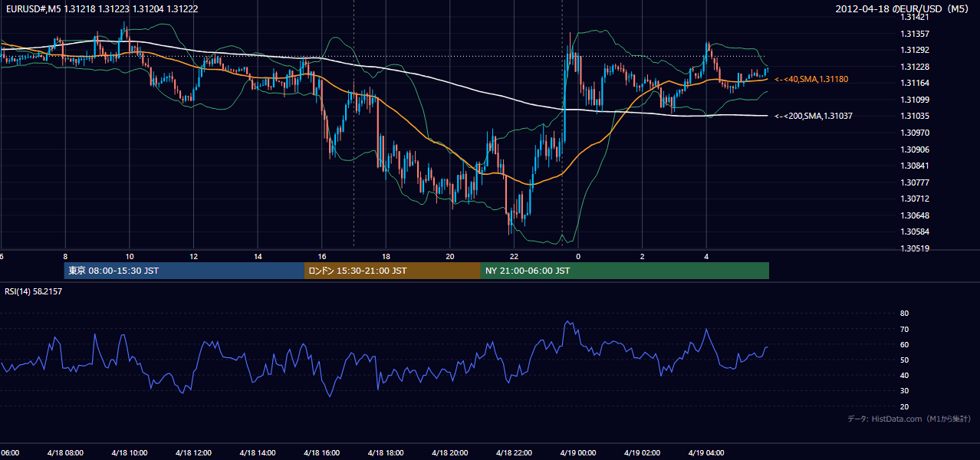
Task: Click the bottom time label 4/19 02:00
Action: [x=642, y=452]
